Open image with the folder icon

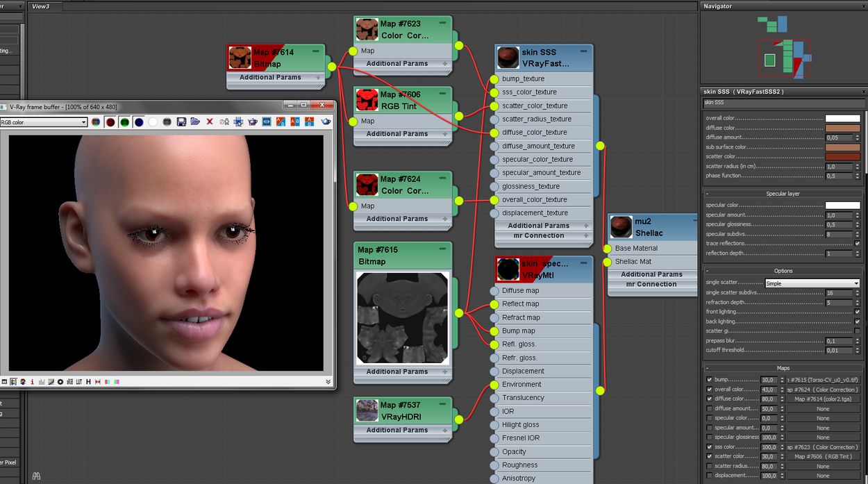tap(195, 122)
